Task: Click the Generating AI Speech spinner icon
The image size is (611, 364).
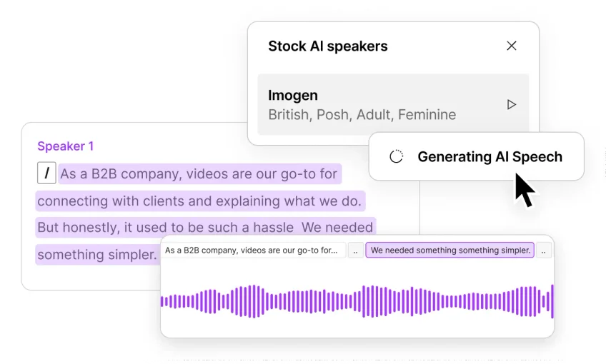Action: coord(397,157)
